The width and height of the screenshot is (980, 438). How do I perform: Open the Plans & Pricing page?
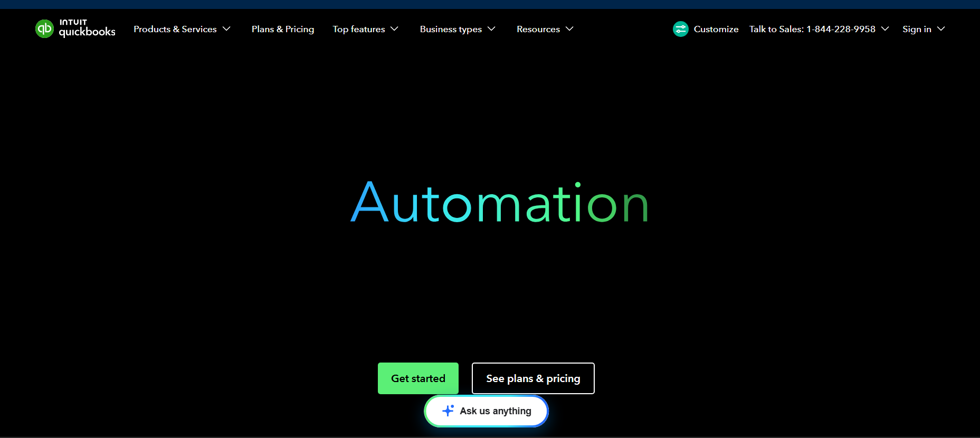pyautogui.click(x=283, y=29)
